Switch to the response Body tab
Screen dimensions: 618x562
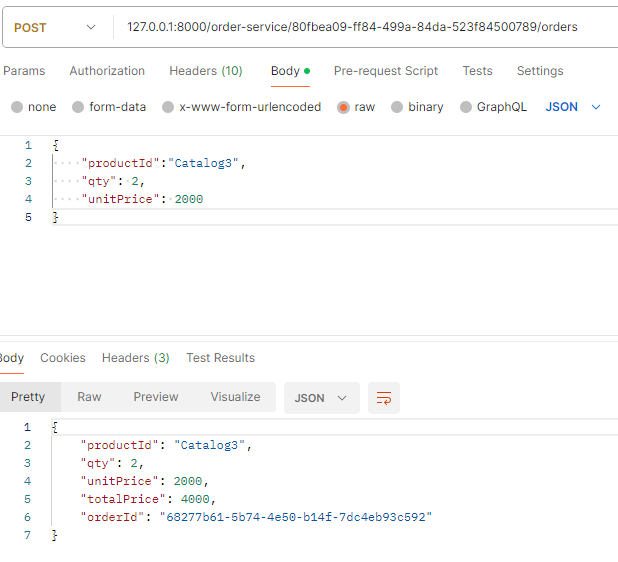12,358
